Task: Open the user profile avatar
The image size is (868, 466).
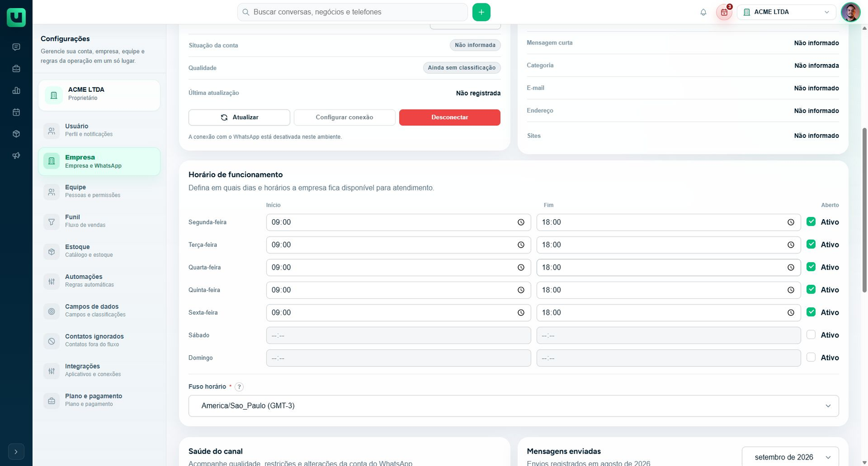Action: click(850, 12)
